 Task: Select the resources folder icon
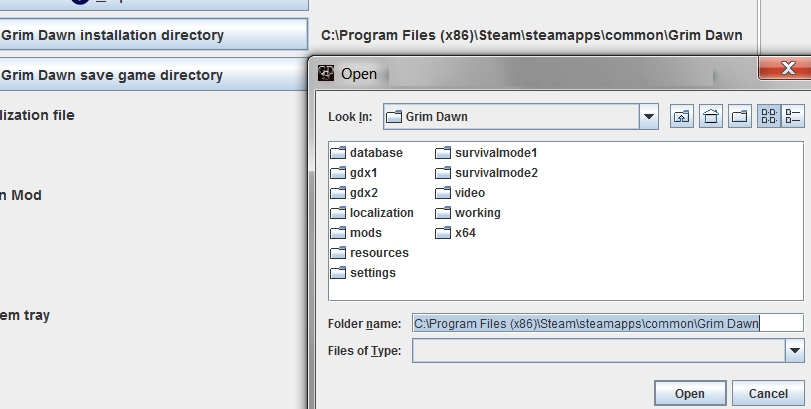tap(338, 253)
